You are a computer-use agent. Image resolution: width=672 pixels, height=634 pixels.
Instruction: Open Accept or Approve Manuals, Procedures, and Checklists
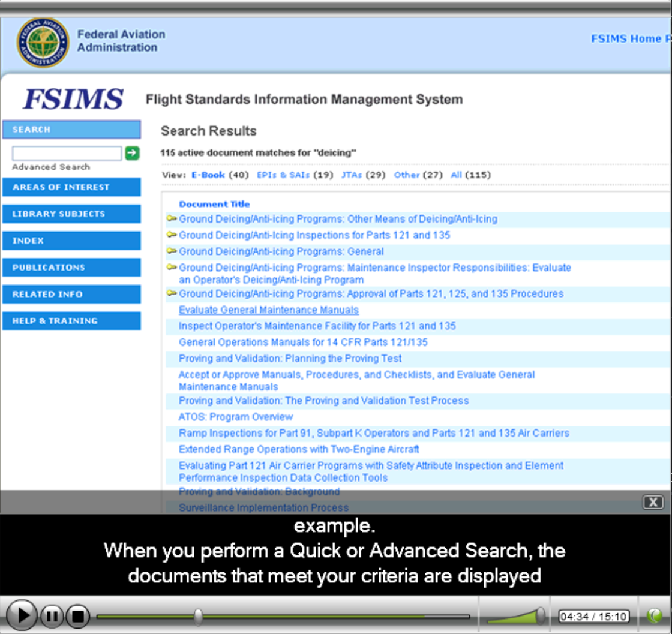click(x=356, y=380)
